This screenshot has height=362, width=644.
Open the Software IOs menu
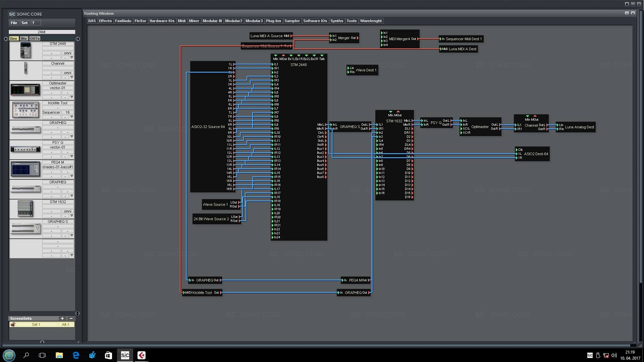pyautogui.click(x=315, y=21)
